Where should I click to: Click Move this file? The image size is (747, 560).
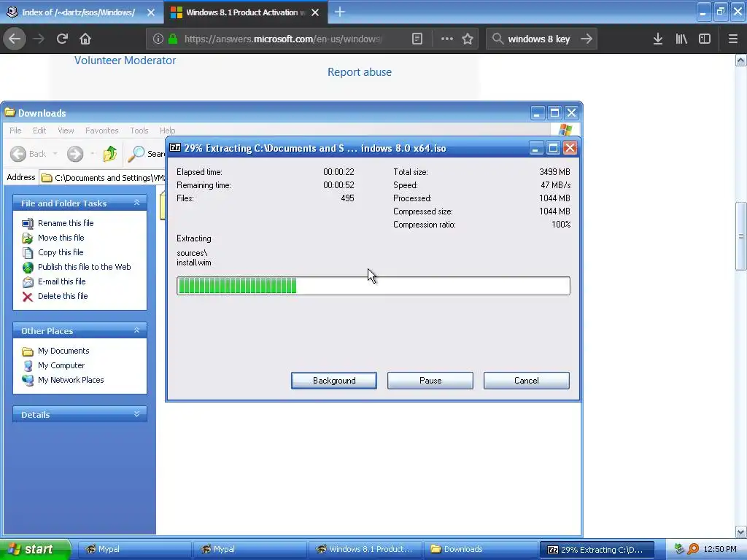click(61, 238)
